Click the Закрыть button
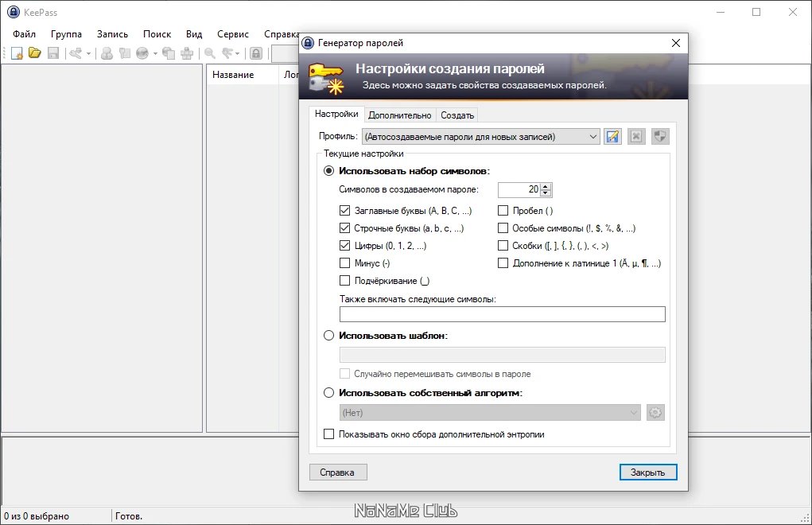This screenshot has width=812, height=525. [648, 472]
